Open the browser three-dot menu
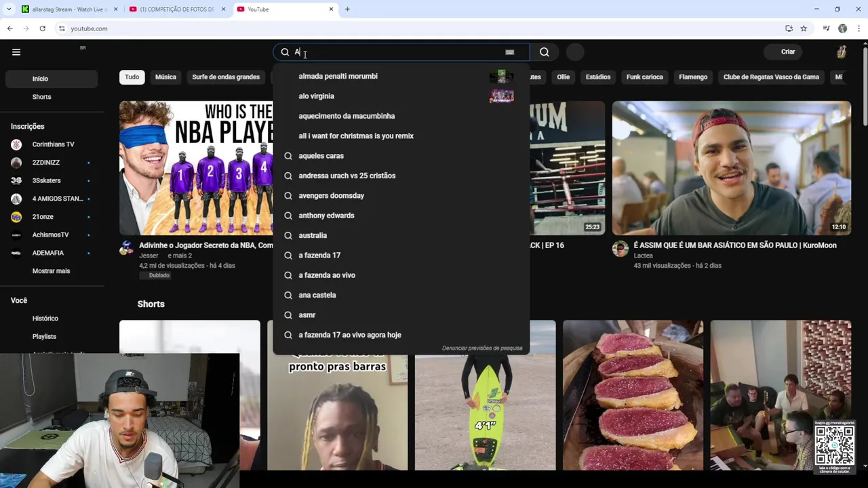The width and height of the screenshot is (868, 488). [x=859, y=28]
